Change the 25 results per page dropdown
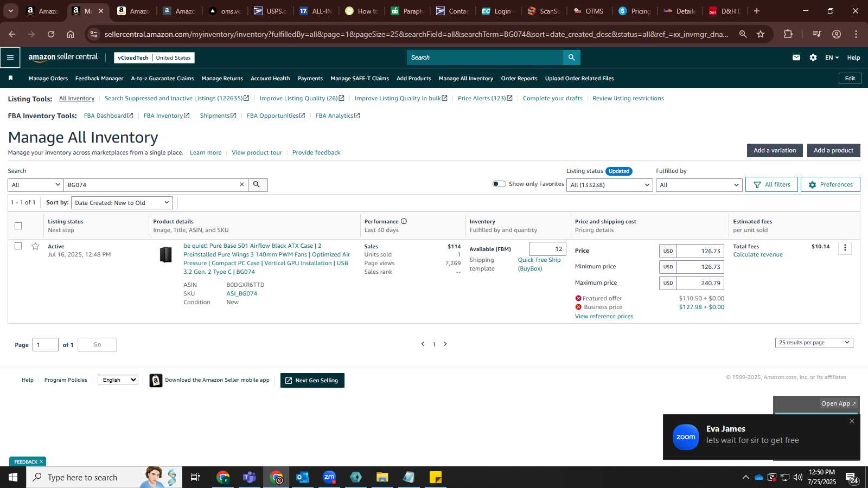 (814, 343)
